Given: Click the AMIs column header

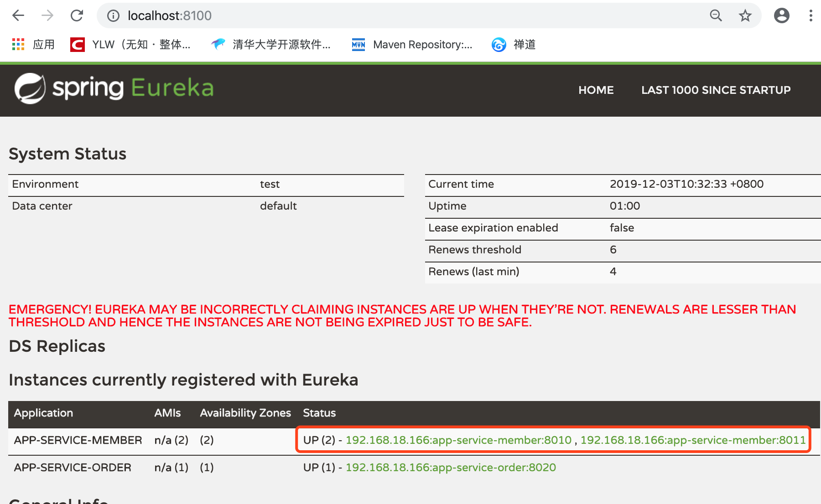Looking at the screenshot, I should point(167,412).
